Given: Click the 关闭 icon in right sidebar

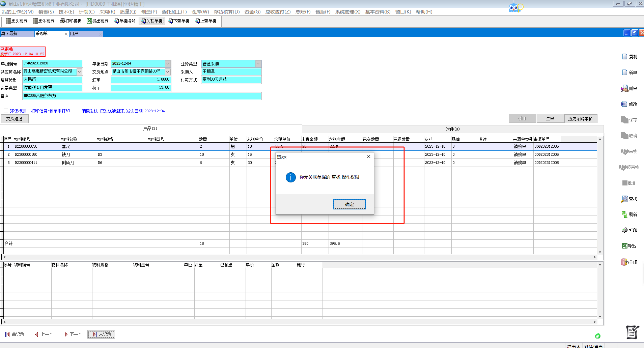Looking at the screenshot, I should click(x=624, y=262).
